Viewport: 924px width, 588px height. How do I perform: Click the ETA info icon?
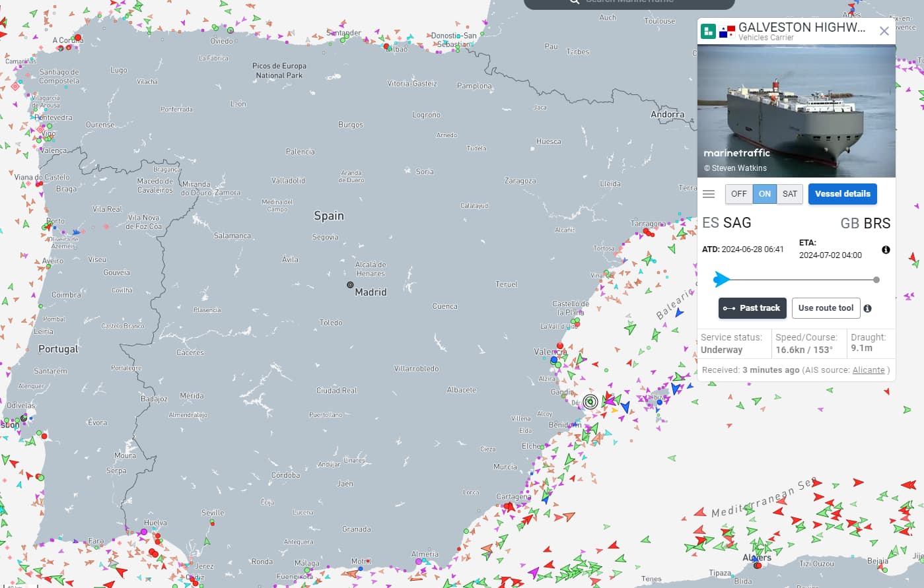[x=886, y=249]
